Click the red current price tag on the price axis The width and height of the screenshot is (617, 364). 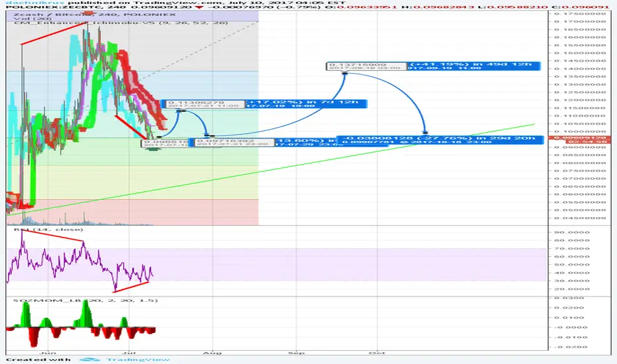coord(579,139)
